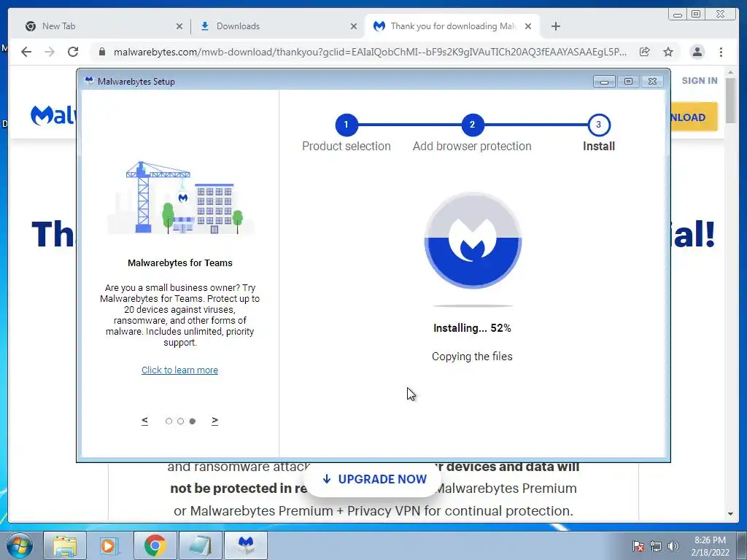Open the Chrome three-dot menu
Screen dimensions: 747x560
tap(721, 52)
